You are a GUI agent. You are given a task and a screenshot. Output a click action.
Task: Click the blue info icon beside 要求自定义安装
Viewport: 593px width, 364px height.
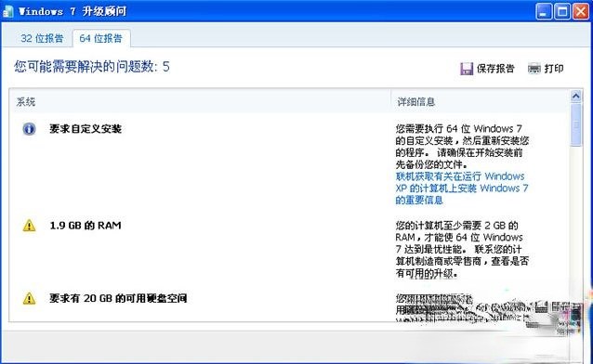(29, 129)
